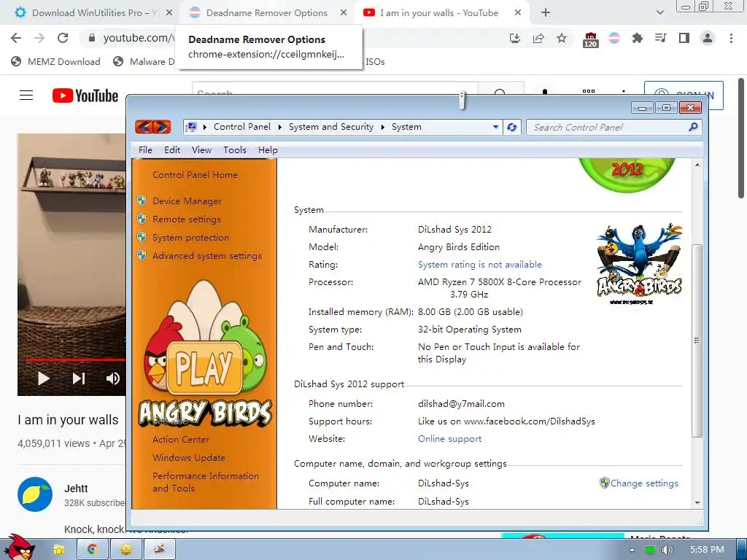Expand the breadcrumb arrow after Control Panel
747x560 pixels.
pos(279,127)
